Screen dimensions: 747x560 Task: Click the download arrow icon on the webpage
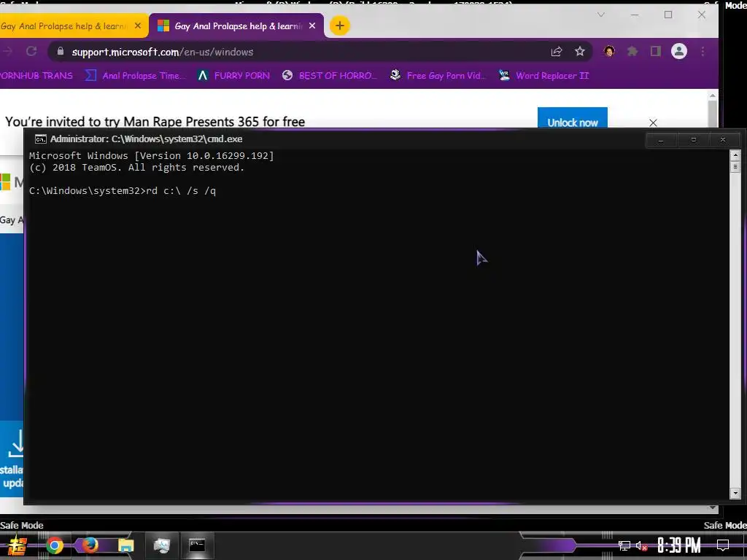click(x=16, y=443)
